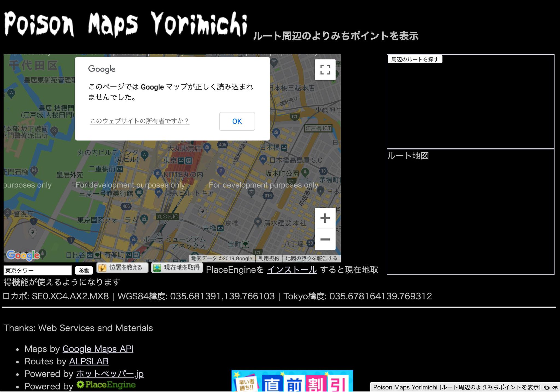Click the 周辺のルートを探す button

pos(415,59)
